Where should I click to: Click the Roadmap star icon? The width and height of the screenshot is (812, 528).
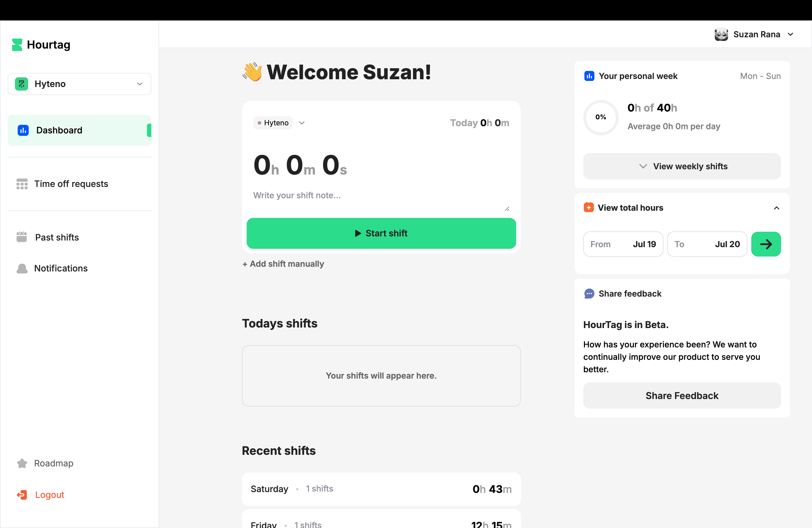click(22, 463)
